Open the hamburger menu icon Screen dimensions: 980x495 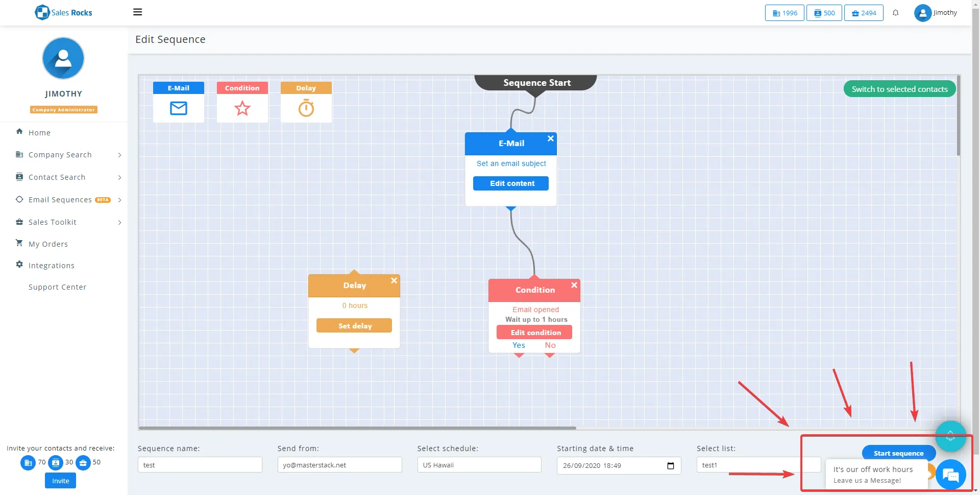(x=137, y=12)
